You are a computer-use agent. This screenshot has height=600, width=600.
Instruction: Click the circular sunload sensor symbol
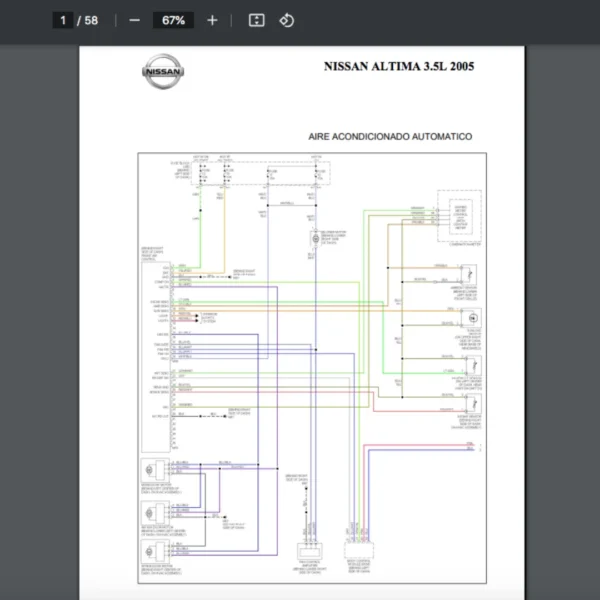[470, 317]
